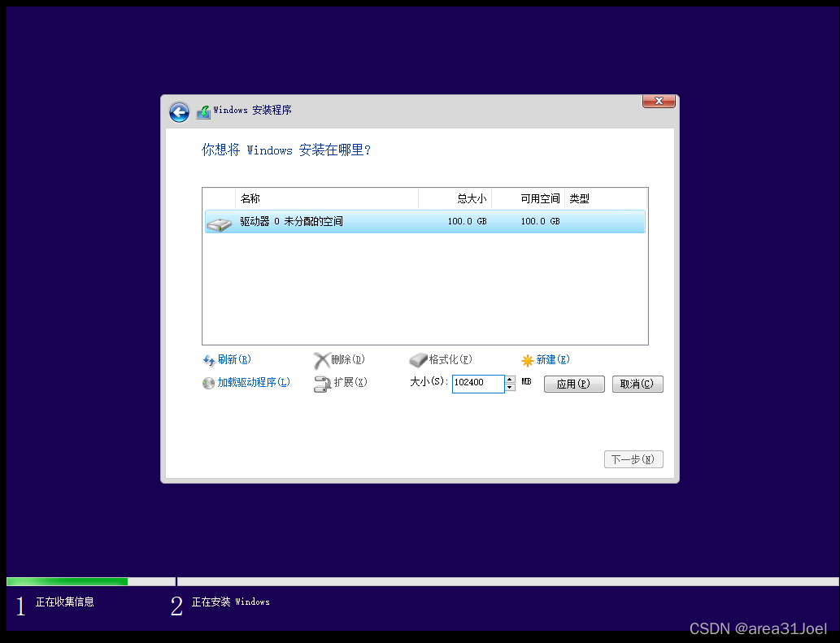Click step 2 正在安装 Windows label
The image size is (840, 643).
tap(230, 602)
